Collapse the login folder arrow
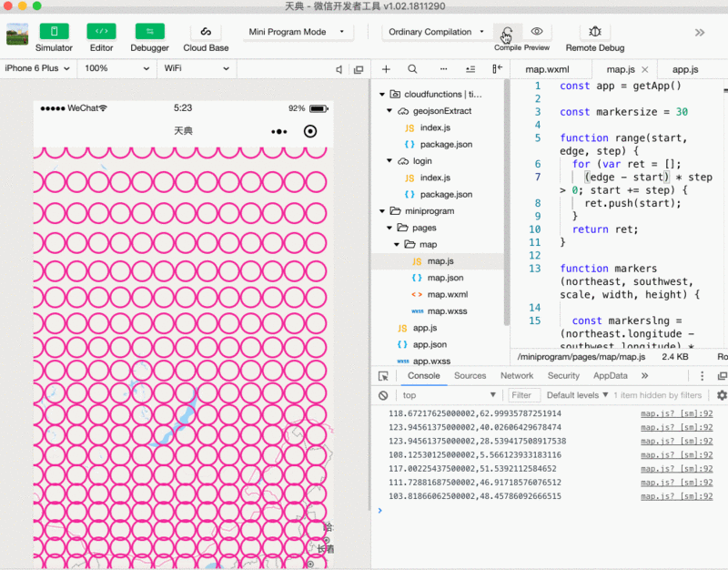Image resolution: width=728 pixels, height=570 pixels. coord(389,161)
